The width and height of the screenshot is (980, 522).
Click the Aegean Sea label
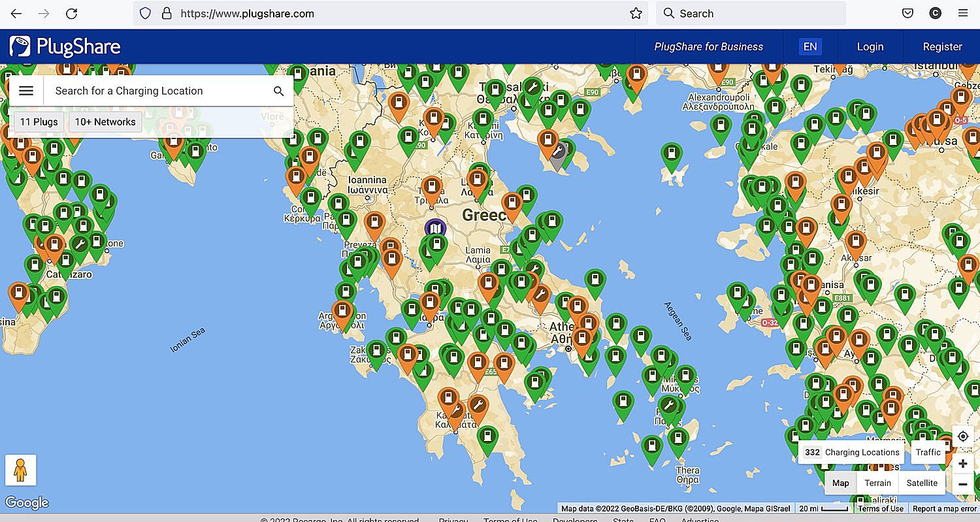point(678,321)
